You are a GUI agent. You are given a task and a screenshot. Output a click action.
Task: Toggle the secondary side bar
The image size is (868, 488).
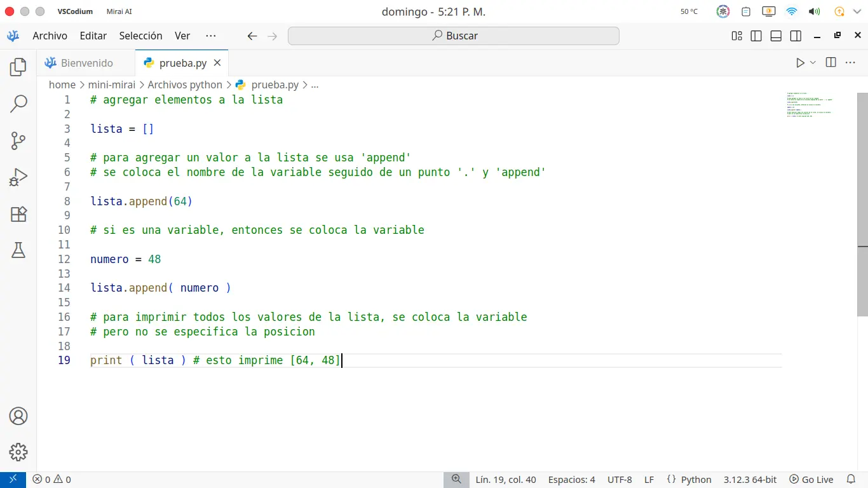(796, 36)
